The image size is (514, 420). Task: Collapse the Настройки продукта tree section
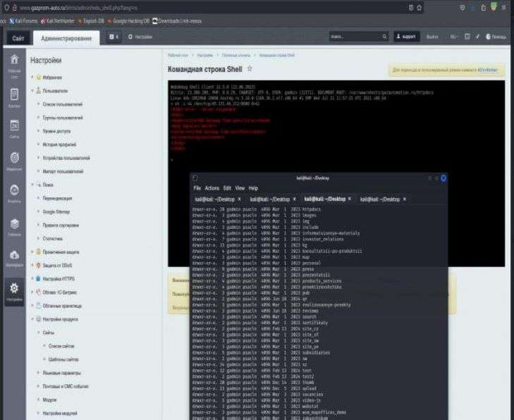tap(32, 319)
